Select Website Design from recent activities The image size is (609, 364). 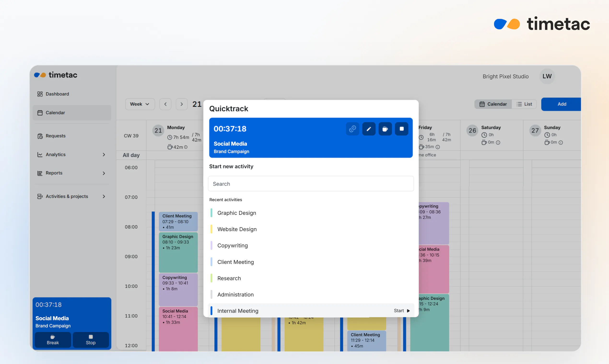click(311, 229)
